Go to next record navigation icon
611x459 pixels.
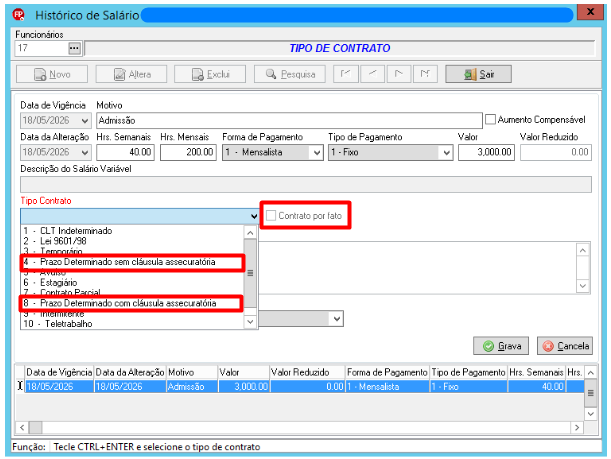click(x=399, y=74)
